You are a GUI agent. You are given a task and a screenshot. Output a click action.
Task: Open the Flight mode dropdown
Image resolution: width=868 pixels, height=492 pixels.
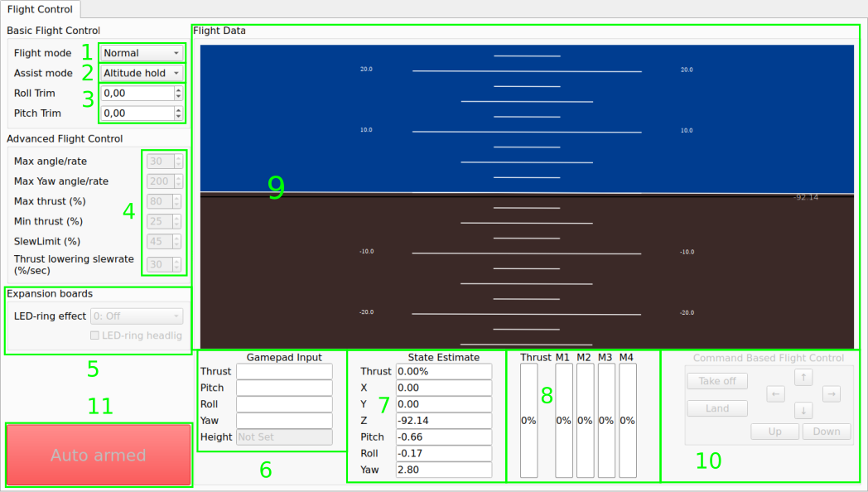(x=141, y=53)
